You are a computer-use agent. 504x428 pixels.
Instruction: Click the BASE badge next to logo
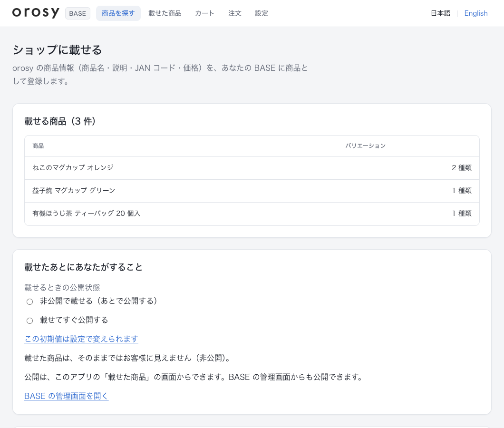pos(78,13)
